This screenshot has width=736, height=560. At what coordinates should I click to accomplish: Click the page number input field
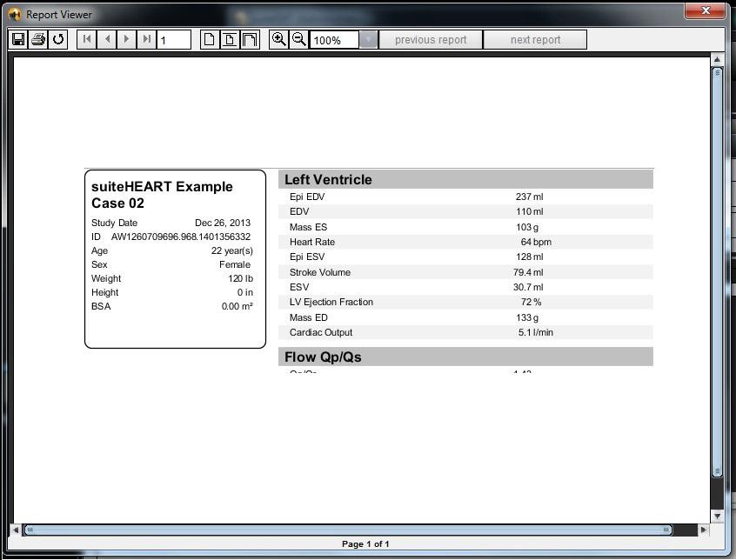pyautogui.click(x=174, y=40)
